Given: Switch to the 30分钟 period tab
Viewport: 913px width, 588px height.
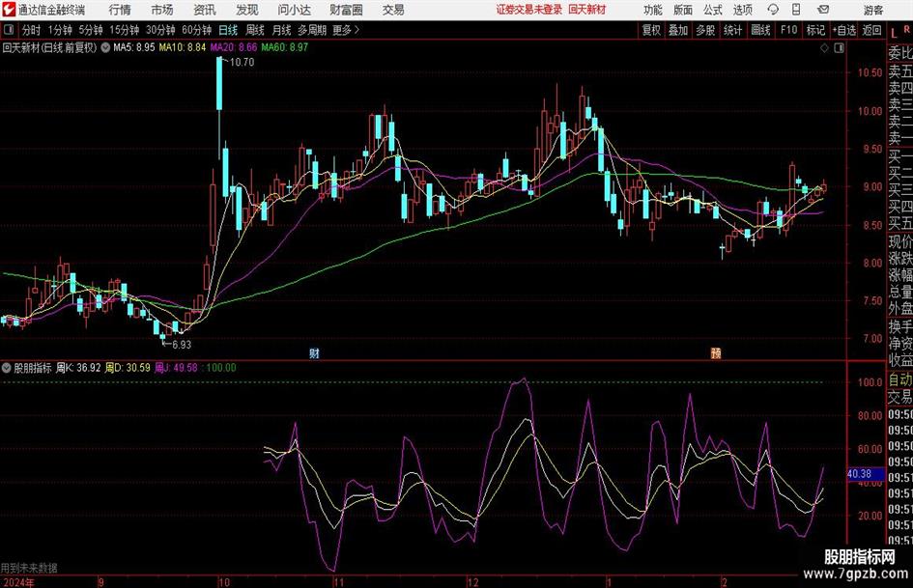Looking at the screenshot, I should pos(160,30).
